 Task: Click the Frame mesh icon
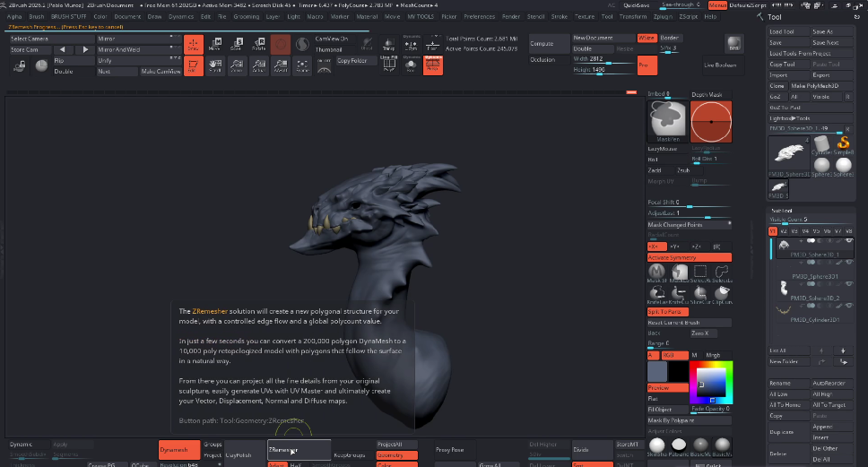click(302, 65)
